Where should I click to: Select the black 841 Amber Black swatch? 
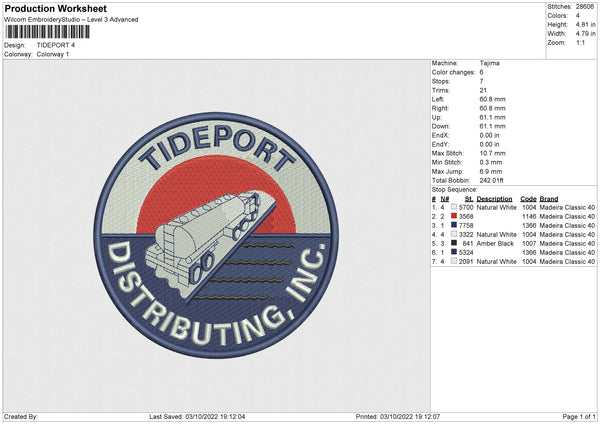click(x=455, y=243)
